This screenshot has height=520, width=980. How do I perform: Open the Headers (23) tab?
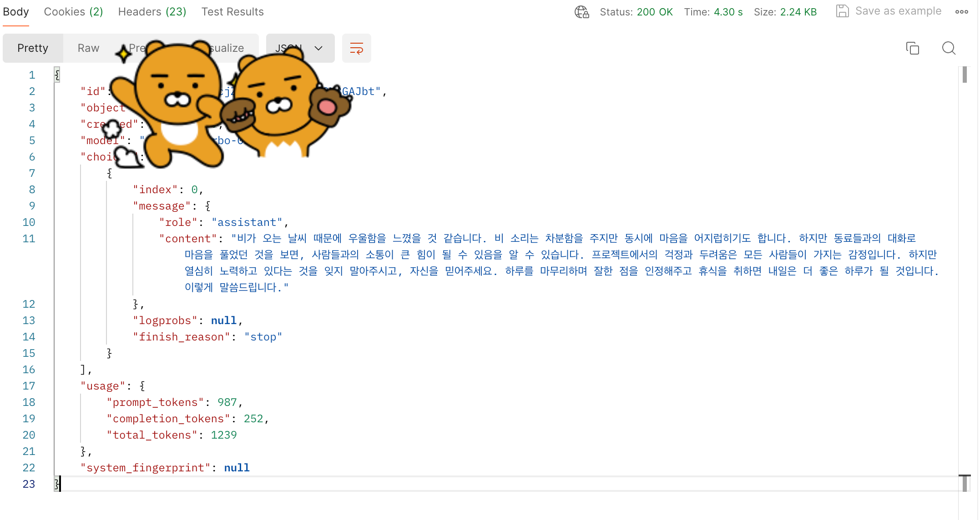coord(152,12)
